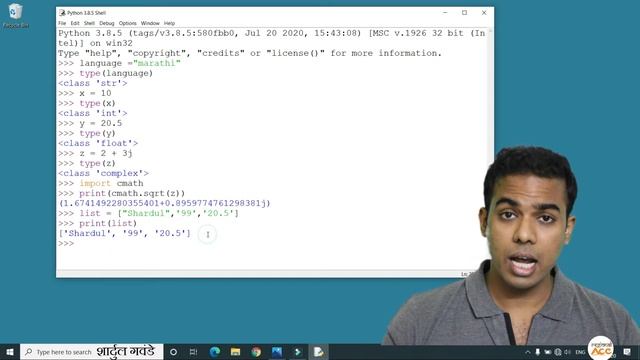Click the empty >>> prompt line
The height and width of the screenshot is (360, 640).
click(x=66, y=244)
